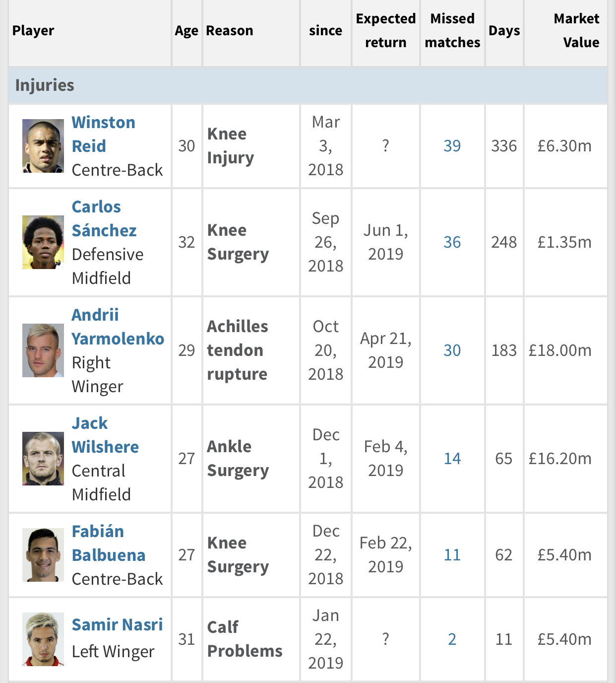Click Andrii Yarmolenko's portrait thumbnail

click(43, 350)
